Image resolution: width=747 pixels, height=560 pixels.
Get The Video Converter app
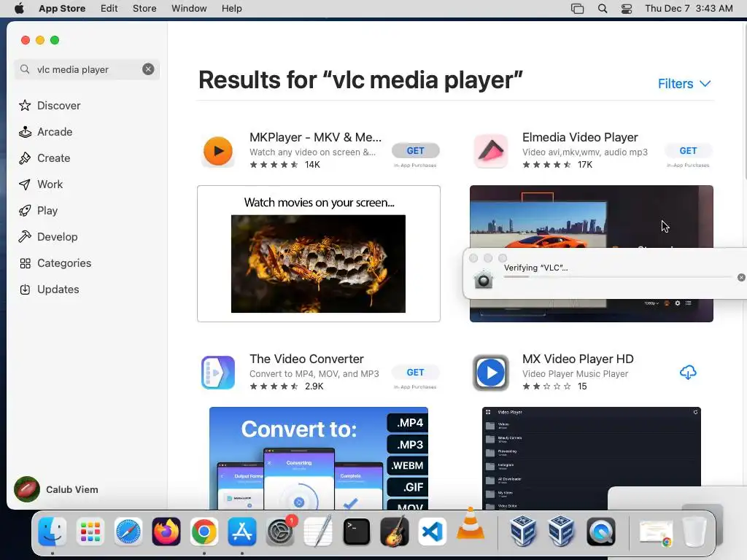coord(415,373)
